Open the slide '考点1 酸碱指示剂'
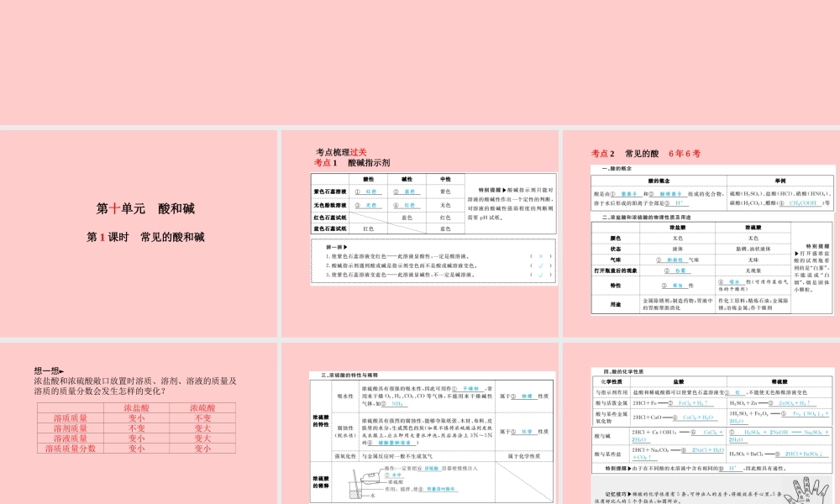840x504 pixels. [420, 234]
